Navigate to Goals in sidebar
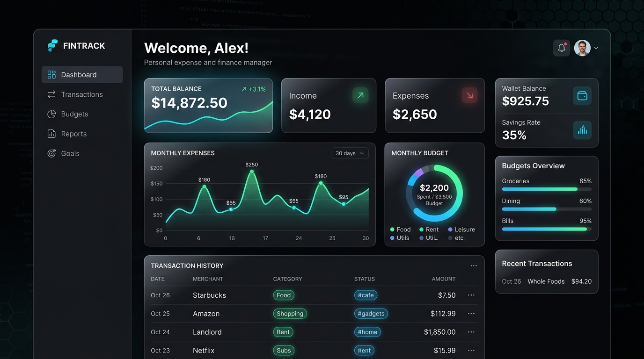Screen dimensions: 644x359 (x=82, y=153)
